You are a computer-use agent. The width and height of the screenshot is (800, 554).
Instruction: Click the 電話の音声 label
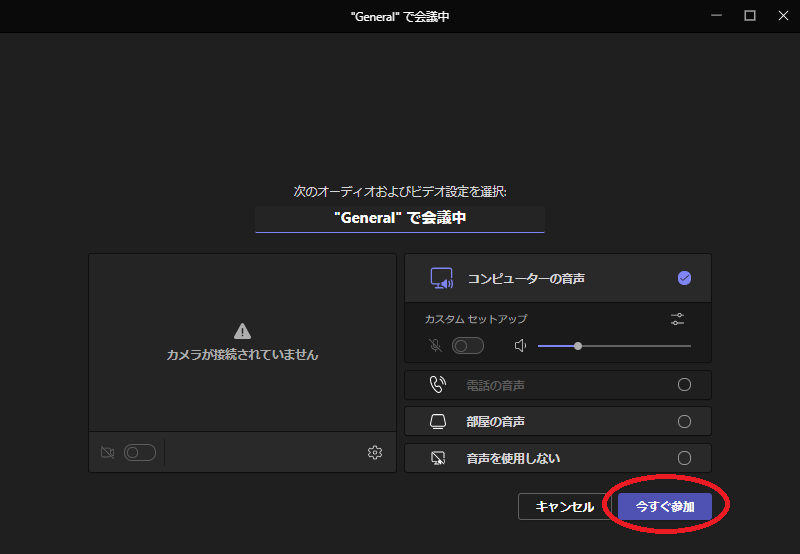495,385
